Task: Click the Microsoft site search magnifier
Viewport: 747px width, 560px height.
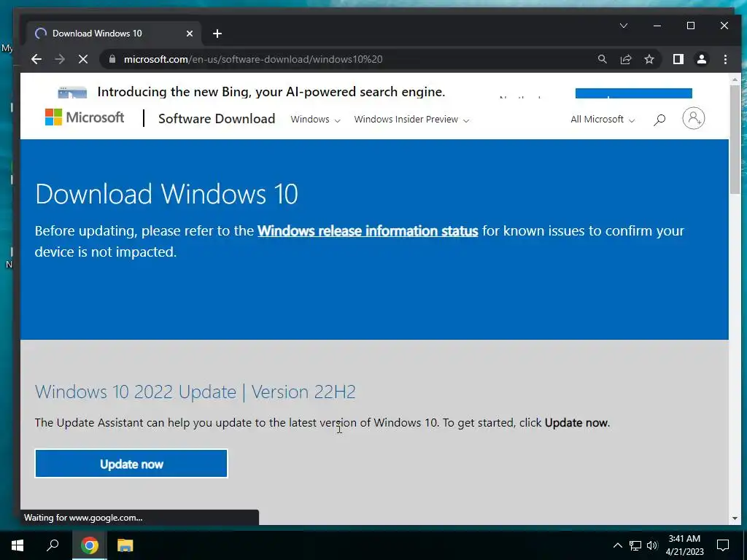Action: 659,120
